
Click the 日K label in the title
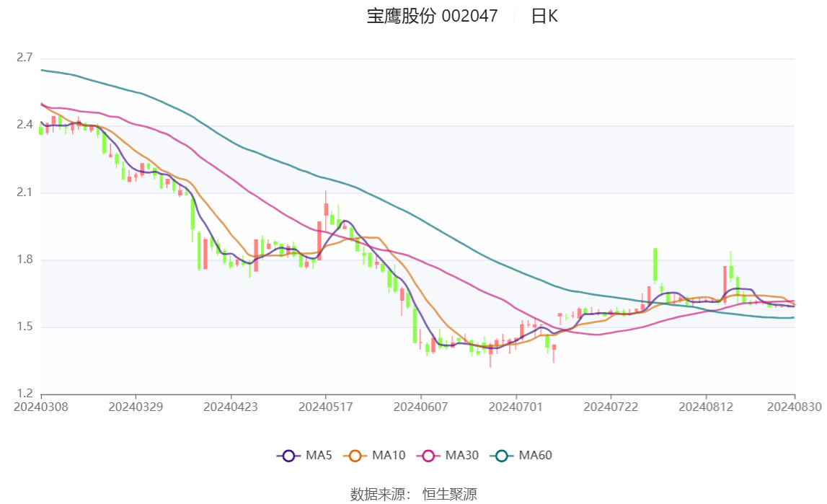544,17
